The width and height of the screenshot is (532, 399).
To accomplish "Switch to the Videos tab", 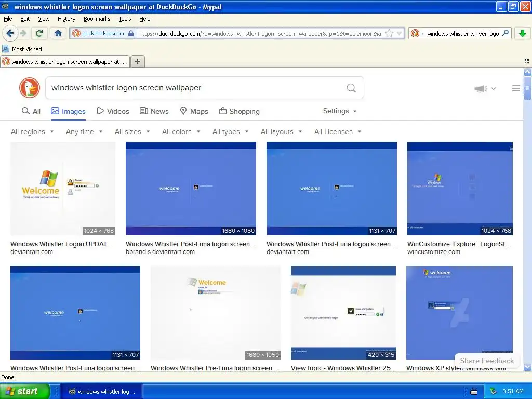I will 113,111.
